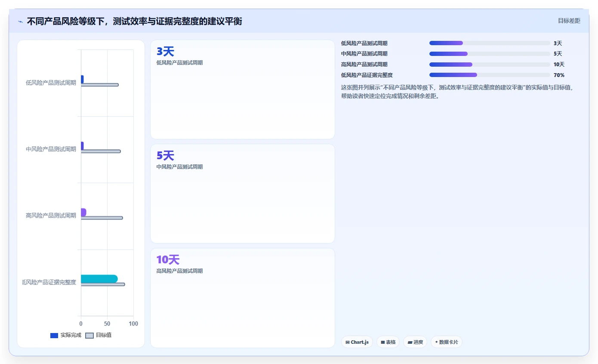
Task: Click 低风险产品测试周期 caption under the 3天 card
Action: coord(179,63)
